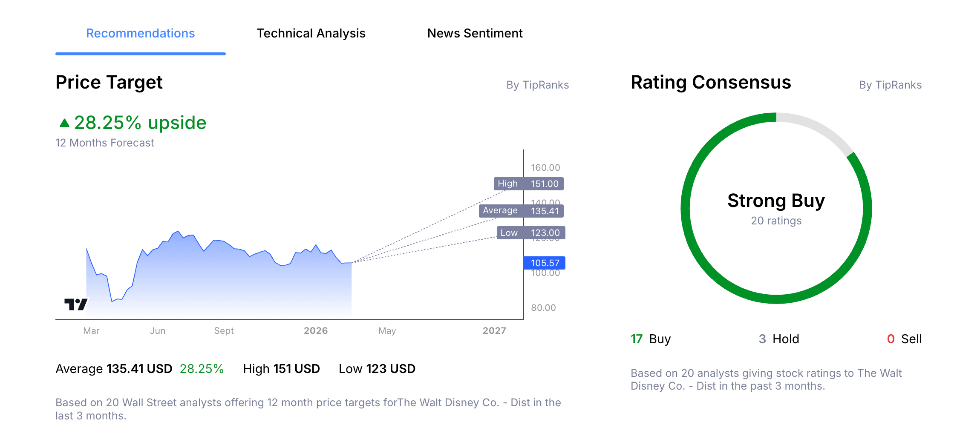Open the 2027 forecast period on the axis

[x=495, y=330]
